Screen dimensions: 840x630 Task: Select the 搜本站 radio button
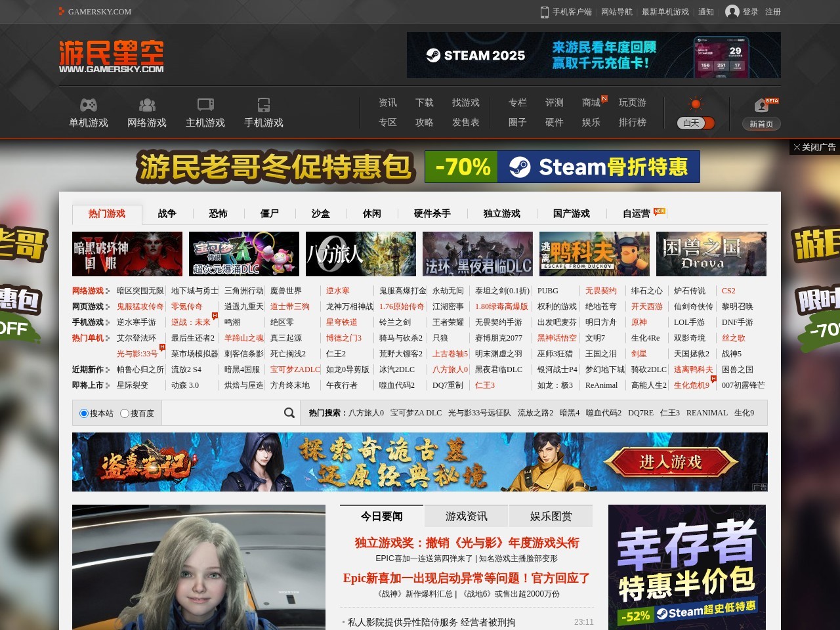(84, 413)
